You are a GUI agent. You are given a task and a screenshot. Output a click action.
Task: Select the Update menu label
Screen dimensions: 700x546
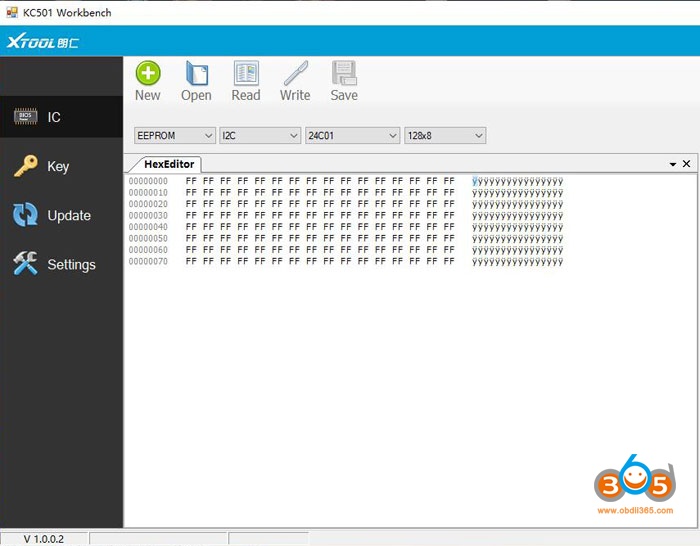click(x=69, y=215)
